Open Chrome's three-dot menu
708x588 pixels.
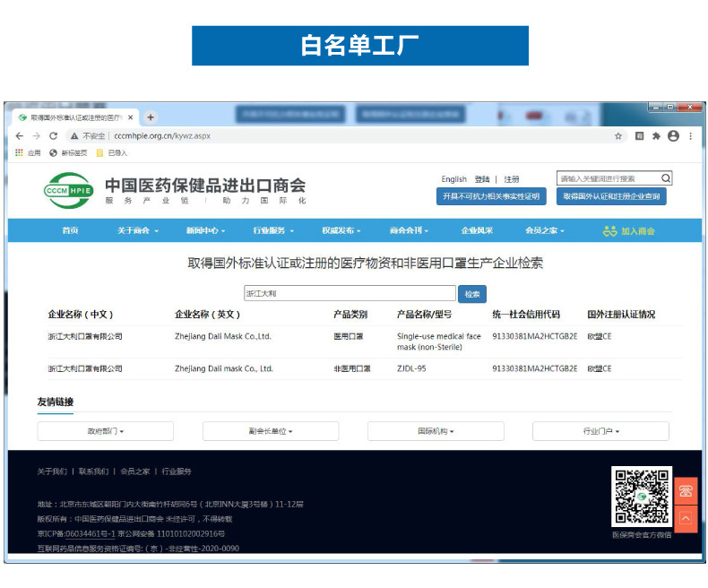pos(690,136)
